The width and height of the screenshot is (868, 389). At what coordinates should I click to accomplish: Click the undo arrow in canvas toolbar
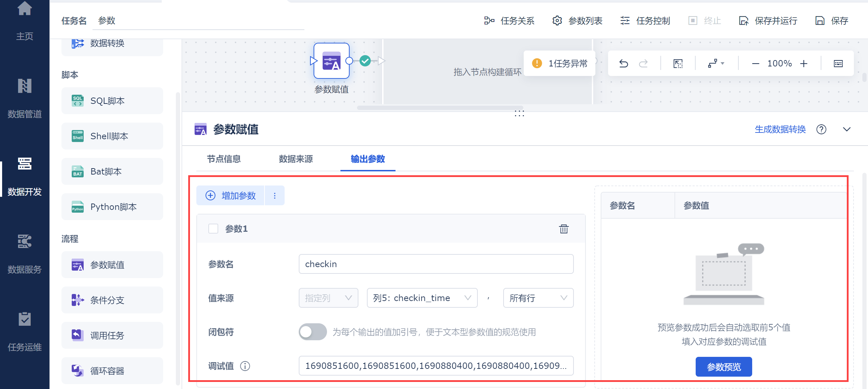point(624,64)
